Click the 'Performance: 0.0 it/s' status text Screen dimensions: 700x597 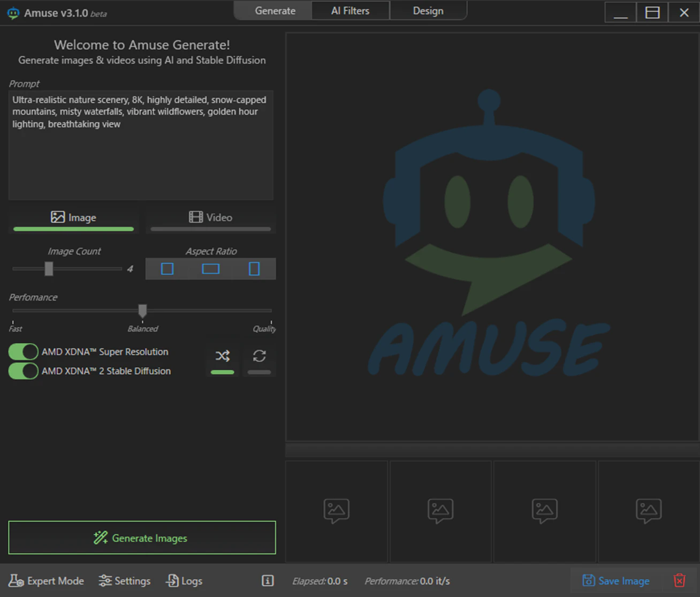tap(407, 581)
